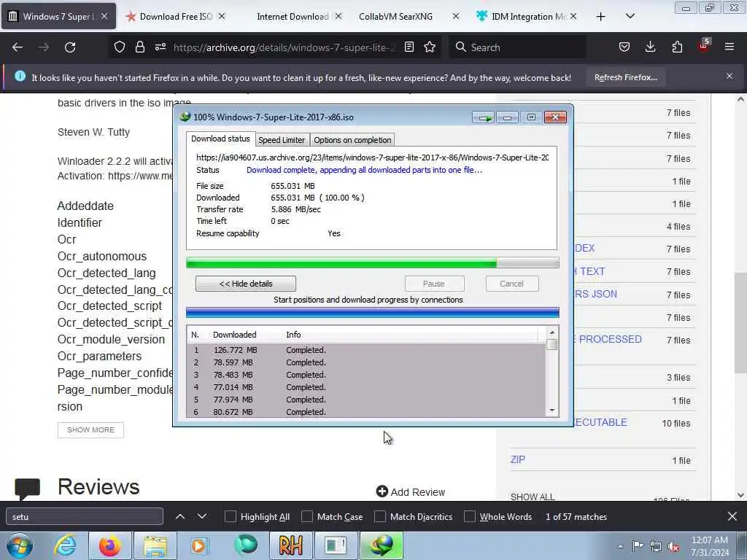Open Pocket save icon in toolbar
The height and width of the screenshot is (560, 747).
point(624,47)
